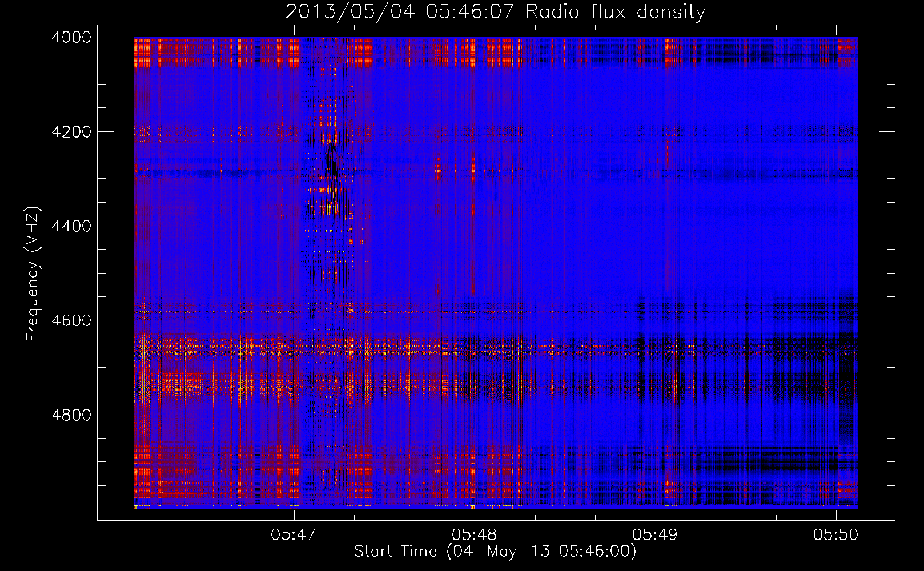924x571 pixels.
Task: Click the '4000' frequency axis label
Action: [x=71, y=37]
